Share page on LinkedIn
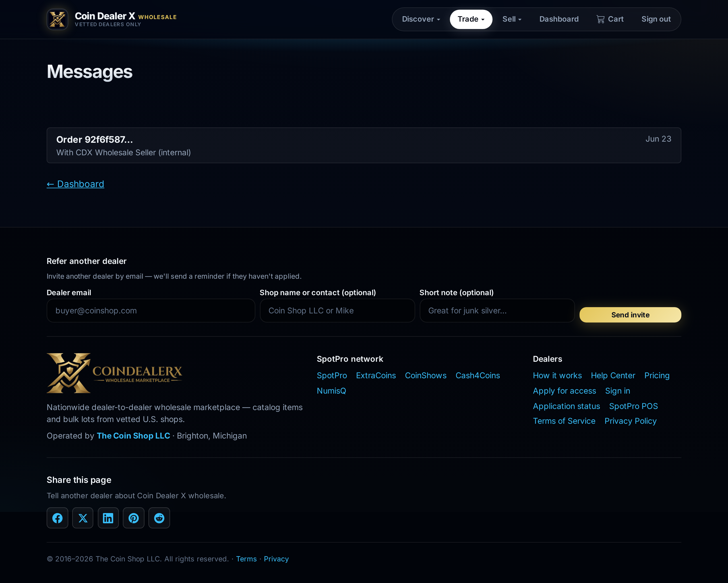 click(108, 518)
